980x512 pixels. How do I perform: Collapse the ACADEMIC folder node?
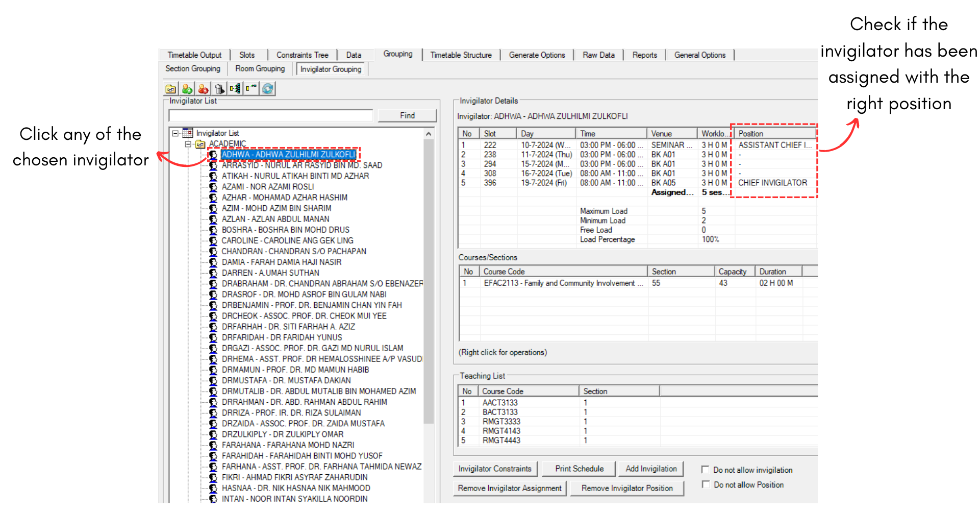coord(188,144)
